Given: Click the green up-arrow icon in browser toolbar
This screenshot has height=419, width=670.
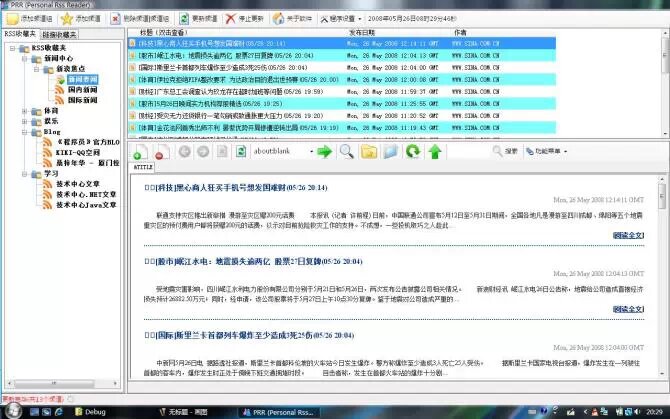Looking at the screenshot, I should coord(435,151).
